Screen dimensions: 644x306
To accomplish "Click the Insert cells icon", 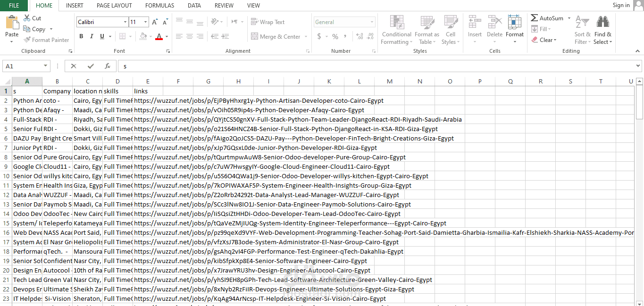I will (475, 22).
